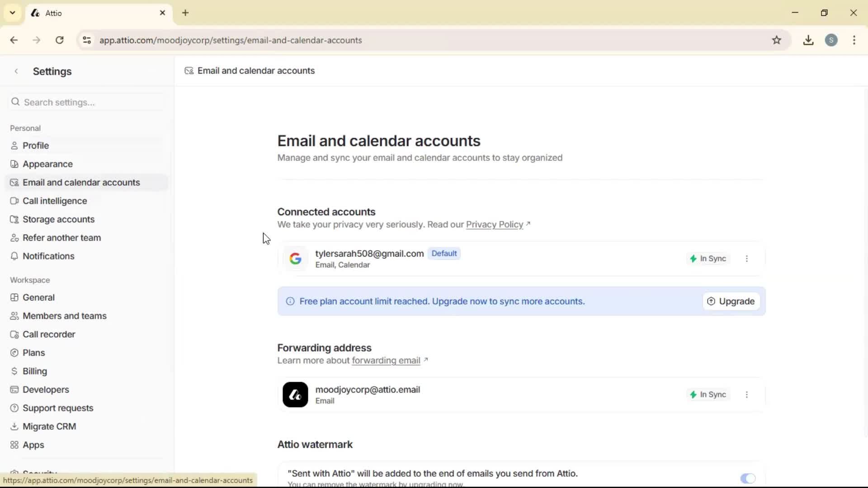Open options menu for moodjoycorp@attio.email
This screenshot has width=868, height=488.
(x=747, y=395)
